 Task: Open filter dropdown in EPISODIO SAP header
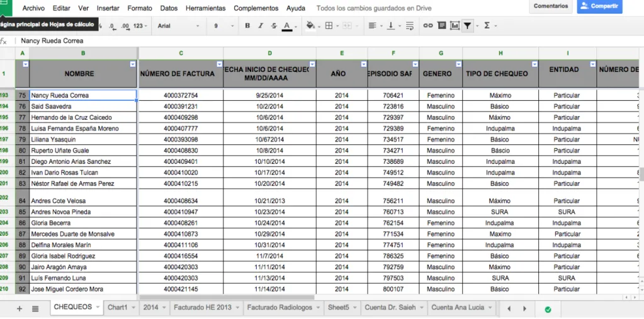415,64
